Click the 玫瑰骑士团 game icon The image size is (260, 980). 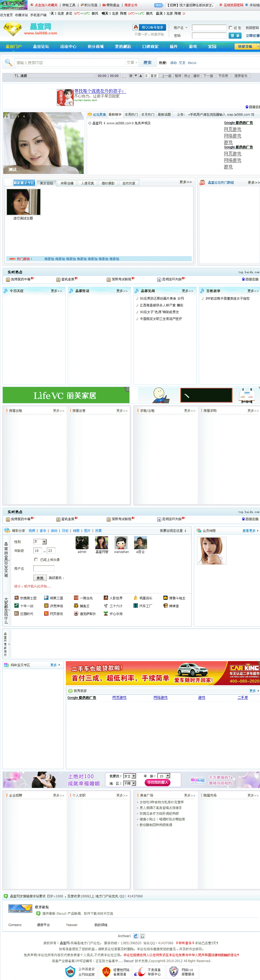(16, 598)
